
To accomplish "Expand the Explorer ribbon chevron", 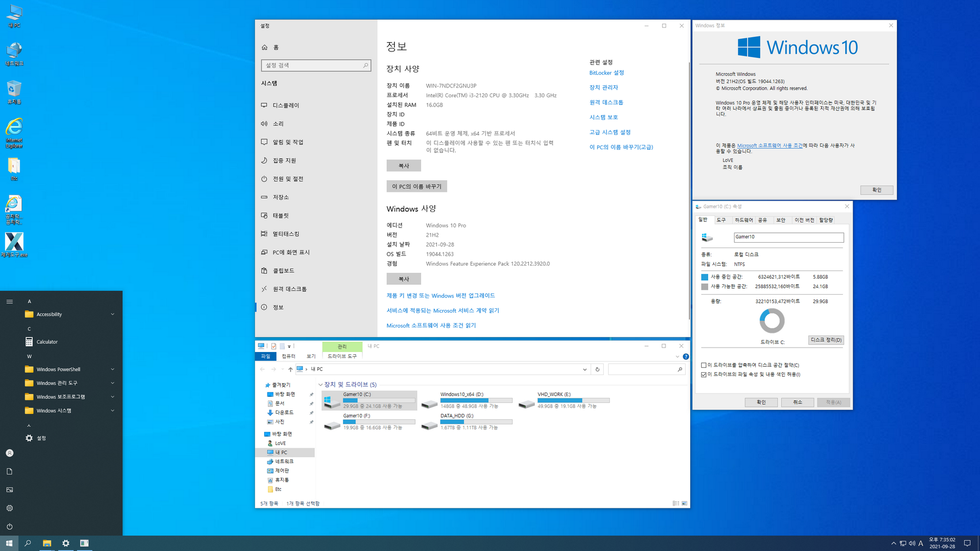I will pos(677,356).
